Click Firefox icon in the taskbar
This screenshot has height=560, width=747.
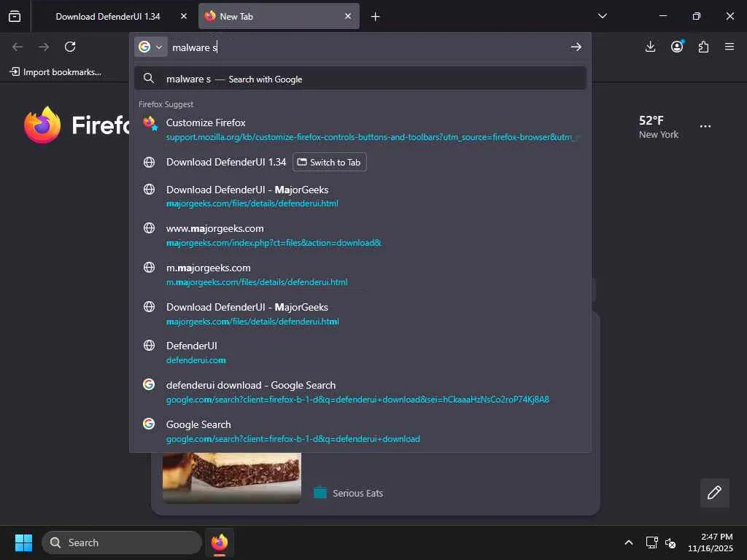[x=220, y=542]
